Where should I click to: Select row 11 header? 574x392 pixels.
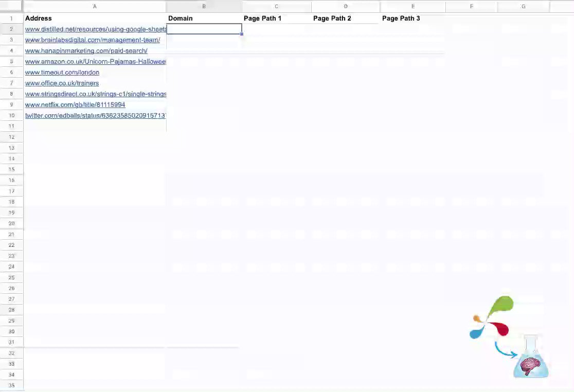[x=11, y=126]
